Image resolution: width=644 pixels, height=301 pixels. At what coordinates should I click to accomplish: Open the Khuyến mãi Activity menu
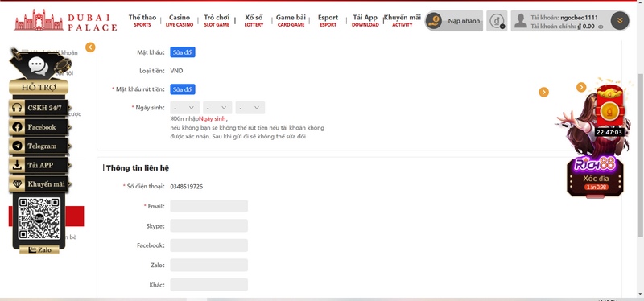point(402,21)
